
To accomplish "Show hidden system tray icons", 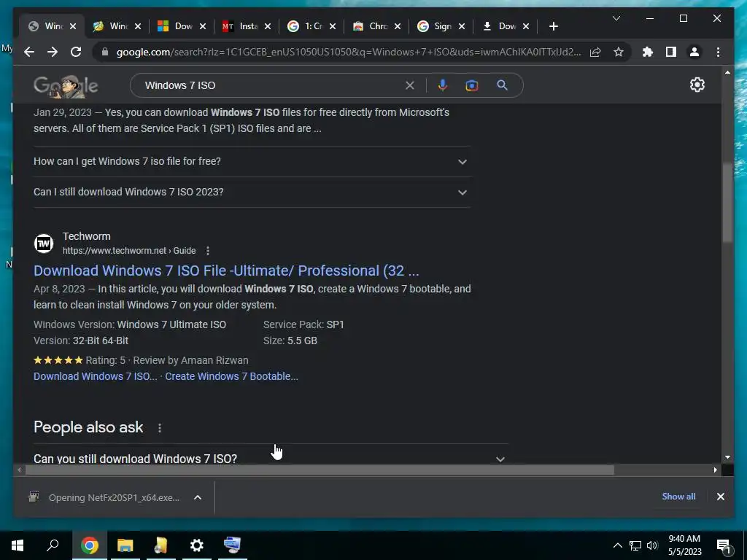I will (x=617, y=545).
